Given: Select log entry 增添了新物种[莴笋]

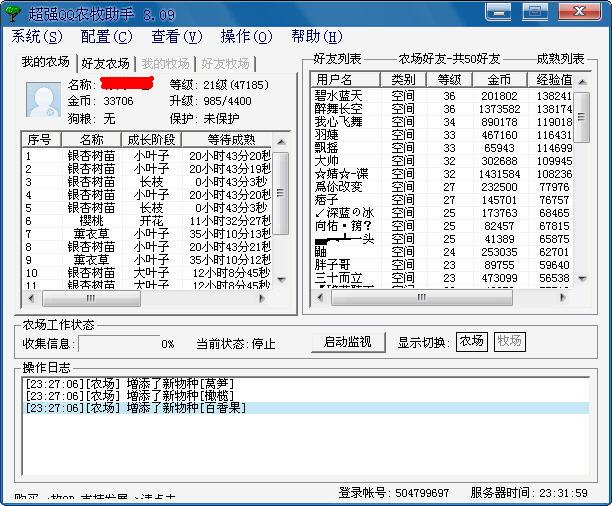Looking at the screenshot, I should [306, 384].
